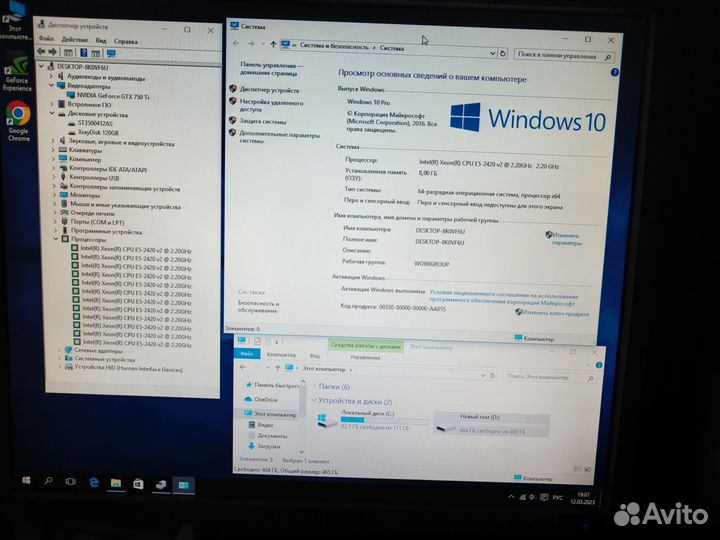This screenshot has width=720, height=540.
Task: Open Защита системы link
Action: [263, 121]
